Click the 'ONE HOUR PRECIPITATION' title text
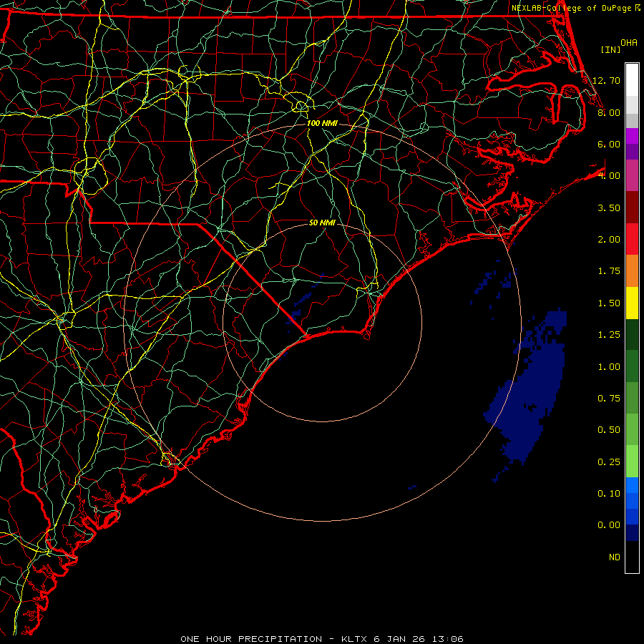This screenshot has width=644, height=644. click(x=251, y=639)
